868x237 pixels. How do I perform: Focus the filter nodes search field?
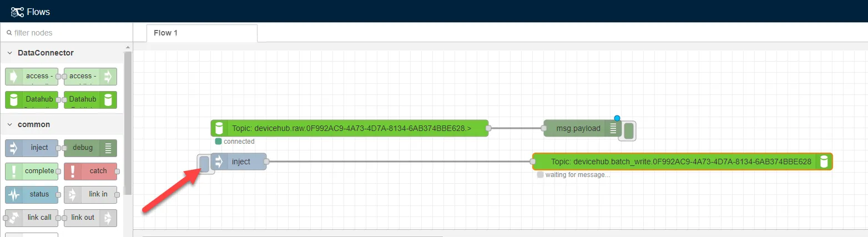(x=67, y=33)
